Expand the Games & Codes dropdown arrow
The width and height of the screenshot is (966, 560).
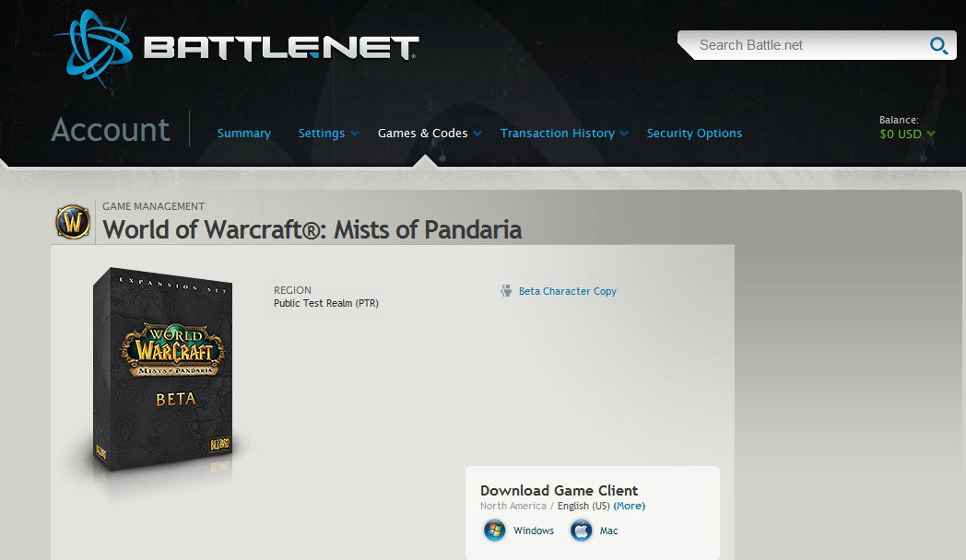pyautogui.click(x=477, y=134)
